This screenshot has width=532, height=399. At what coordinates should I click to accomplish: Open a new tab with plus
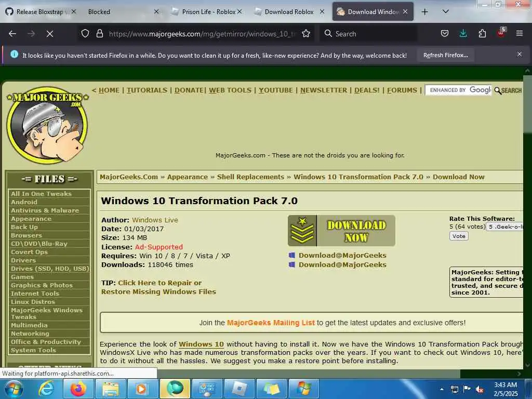(425, 12)
